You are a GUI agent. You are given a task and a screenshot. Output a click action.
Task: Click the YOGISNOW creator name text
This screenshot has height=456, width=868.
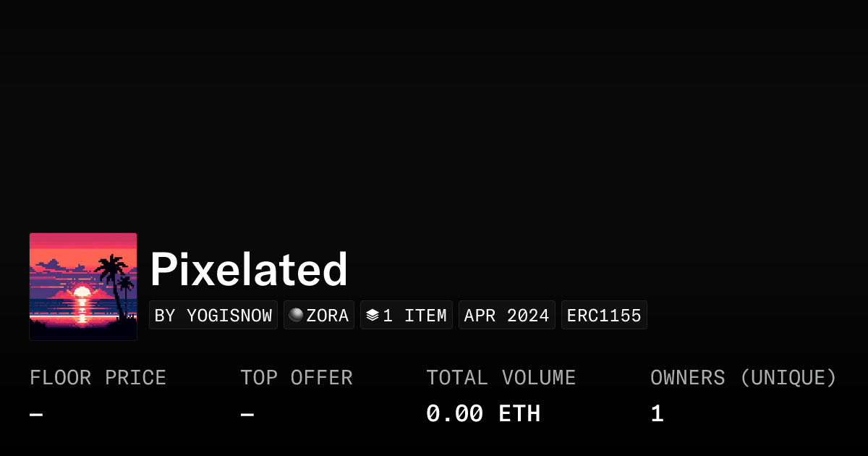(x=230, y=315)
